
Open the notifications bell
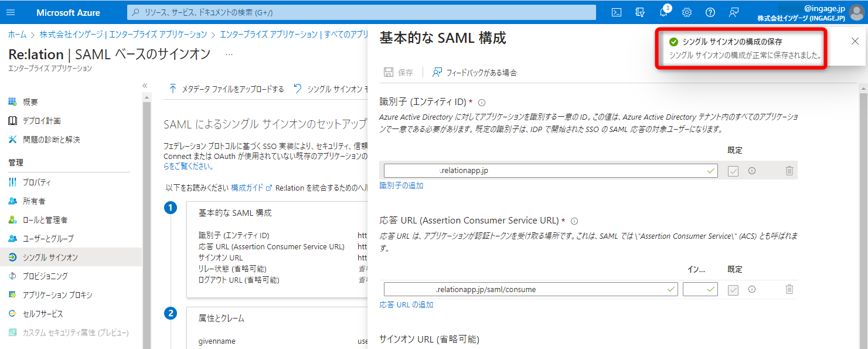pos(663,12)
